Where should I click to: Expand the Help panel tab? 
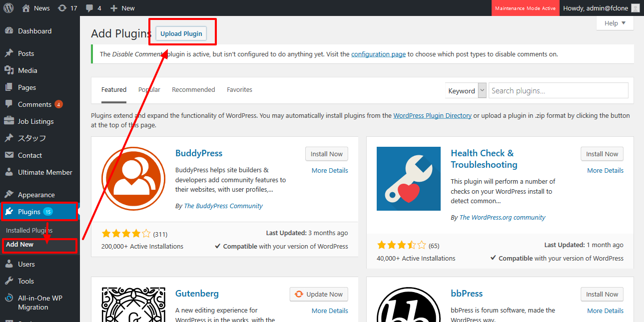615,23
